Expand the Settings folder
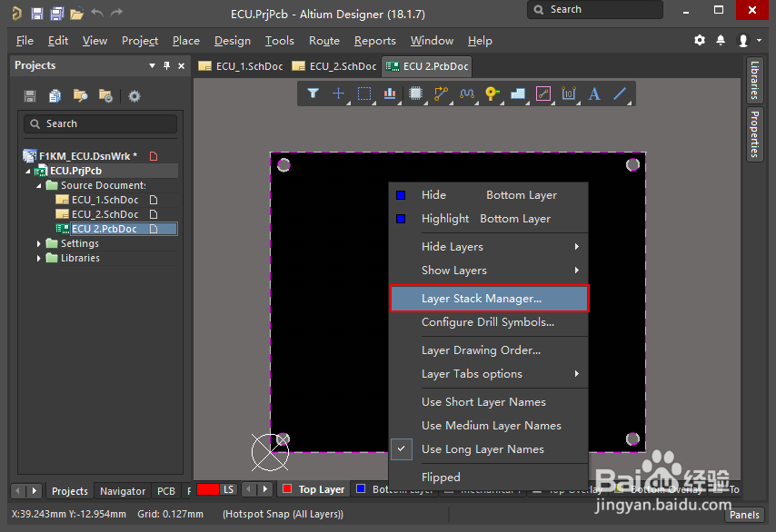The width and height of the screenshot is (776, 532). click(38, 243)
